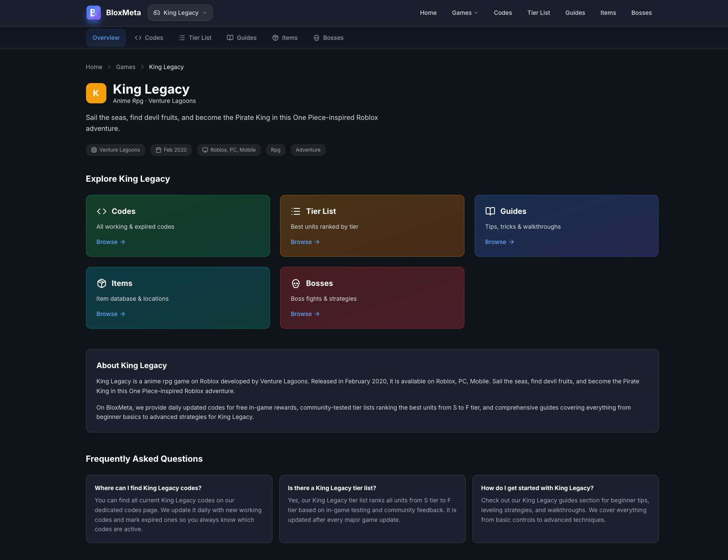The height and width of the screenshot is (560, 728).
Task: Open Items in the top navigation bar
Action: 608,13
